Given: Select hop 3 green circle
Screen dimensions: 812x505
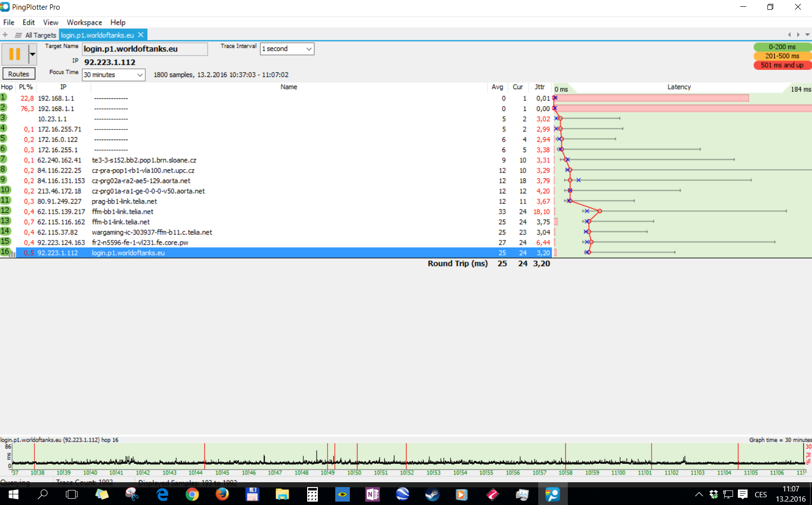Looking at the screenshot, I should tap(3, 118).
